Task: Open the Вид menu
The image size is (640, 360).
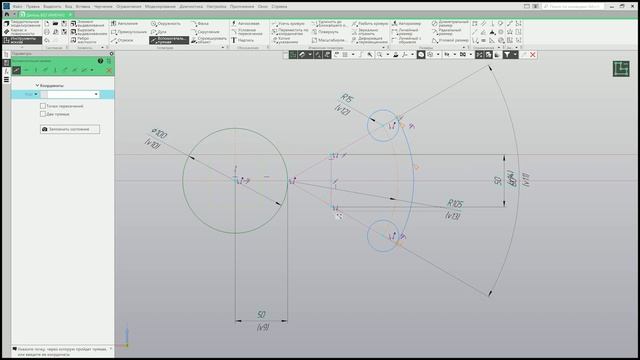Action: [68, 7]
